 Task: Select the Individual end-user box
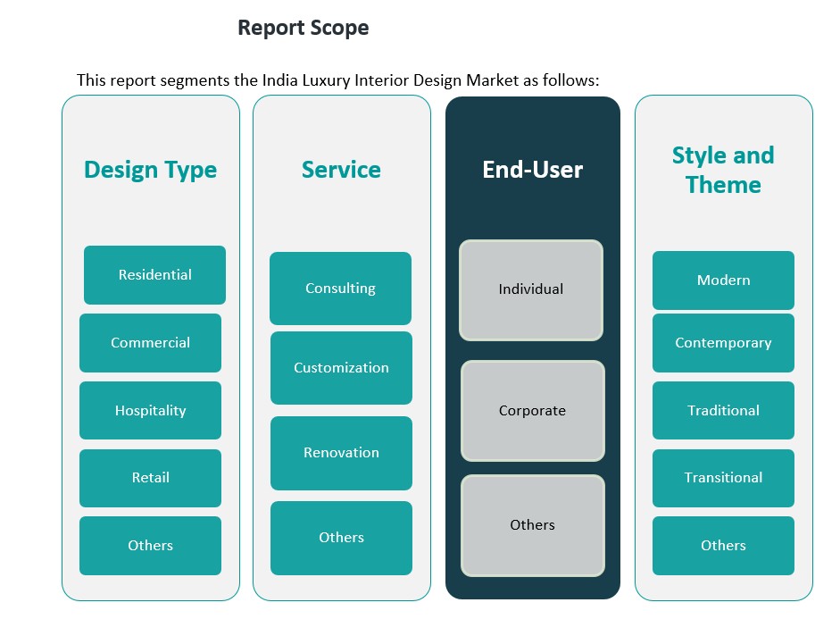(x=531, y=289)
